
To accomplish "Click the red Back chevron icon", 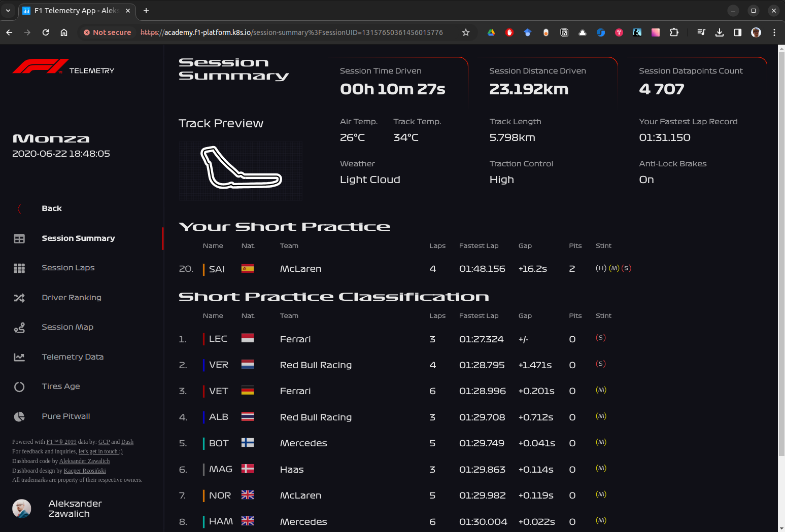I will click(19, 208).
